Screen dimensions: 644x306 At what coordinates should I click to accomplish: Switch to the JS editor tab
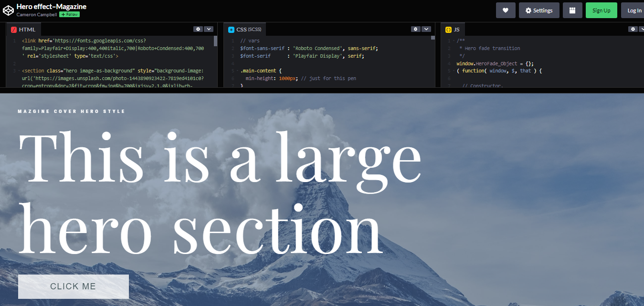[456, 29]
